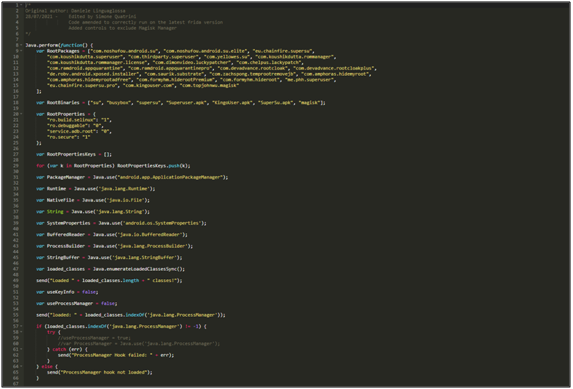Click 'enumerateLoadedClassesSync' method call

[143, 269]
